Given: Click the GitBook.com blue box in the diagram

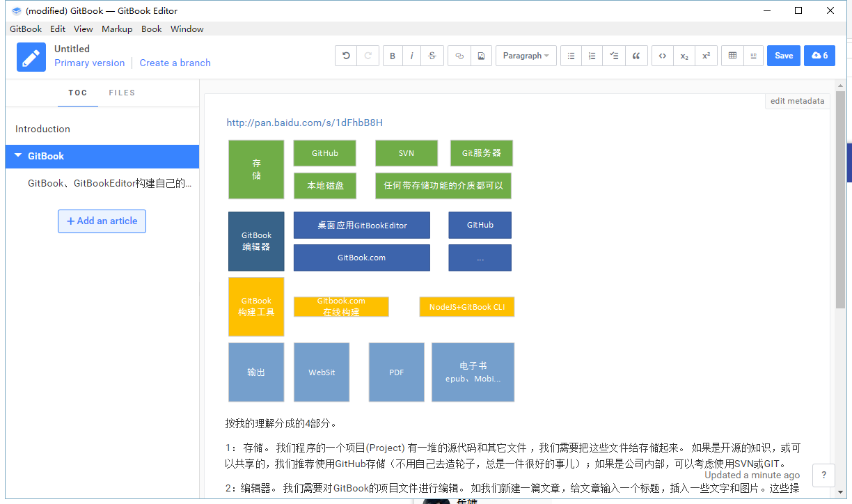Looking at the screenshot, I should [362, 258].
